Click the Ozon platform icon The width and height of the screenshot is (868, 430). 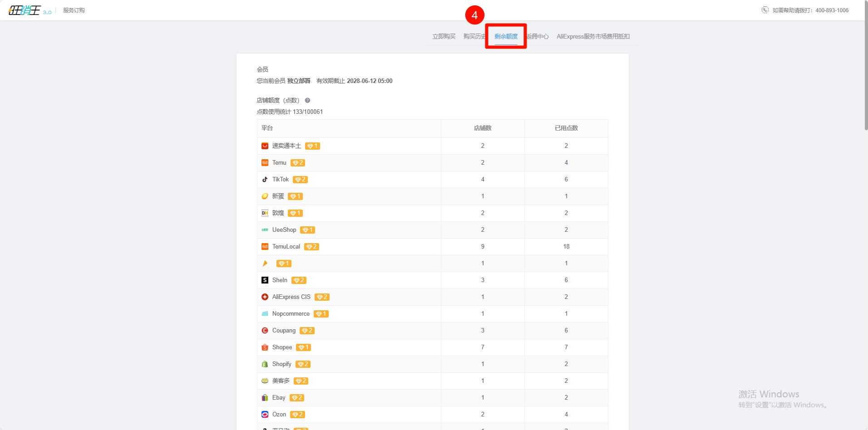click(265, 415)
